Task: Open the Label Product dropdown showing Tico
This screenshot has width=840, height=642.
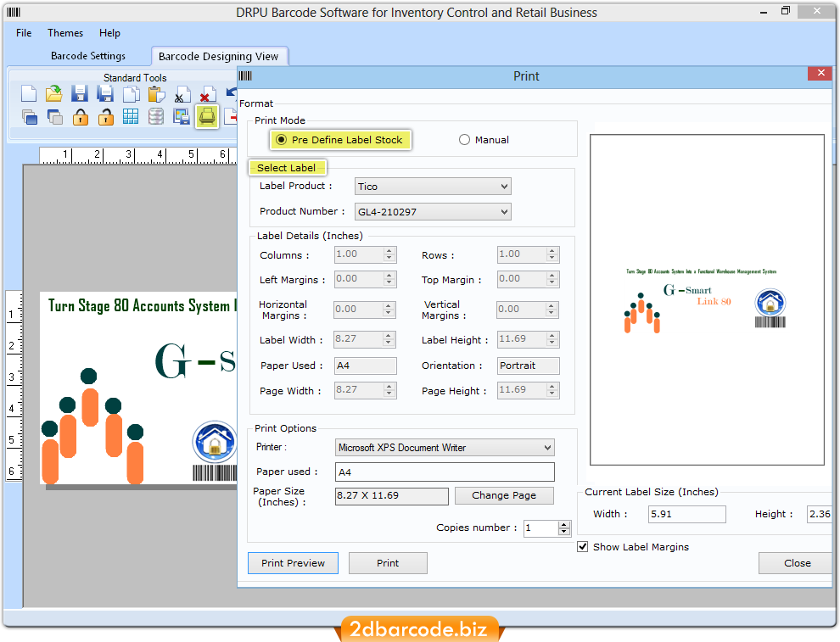Action: pyautogui.click(x=433, y=187)
